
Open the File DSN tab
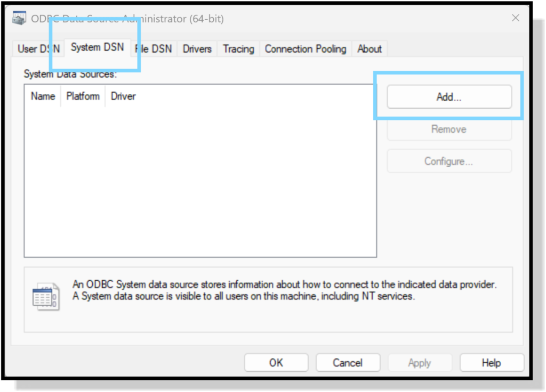[x=155, y=49]
